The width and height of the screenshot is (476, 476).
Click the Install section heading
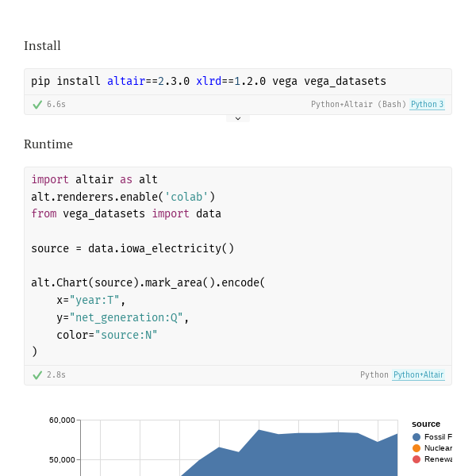tap(42, 46)
